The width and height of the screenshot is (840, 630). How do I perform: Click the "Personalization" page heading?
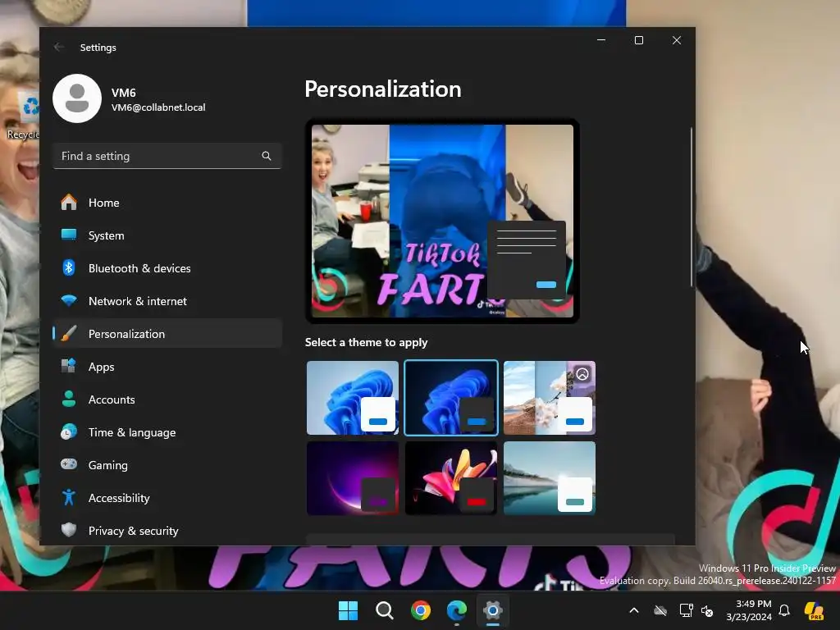coord(383,89)
